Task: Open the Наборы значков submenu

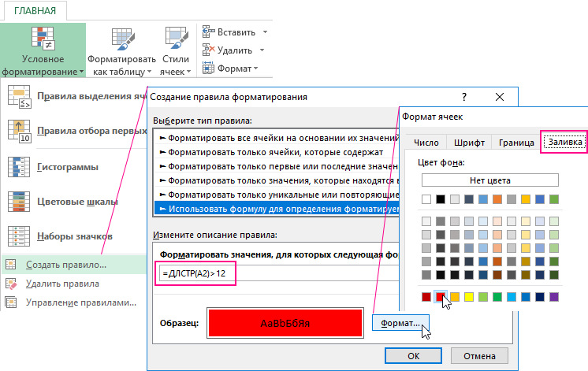Action: point(74,236)
